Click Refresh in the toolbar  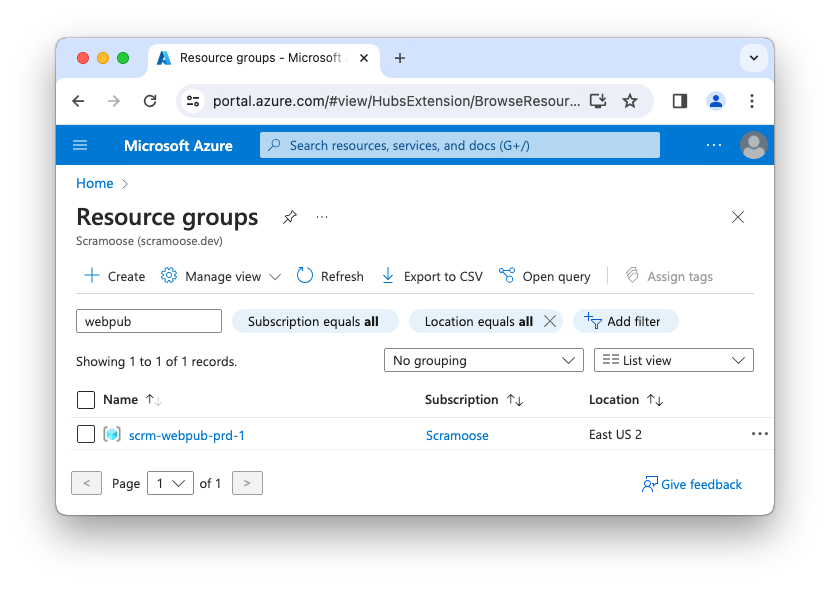(330, 276)
